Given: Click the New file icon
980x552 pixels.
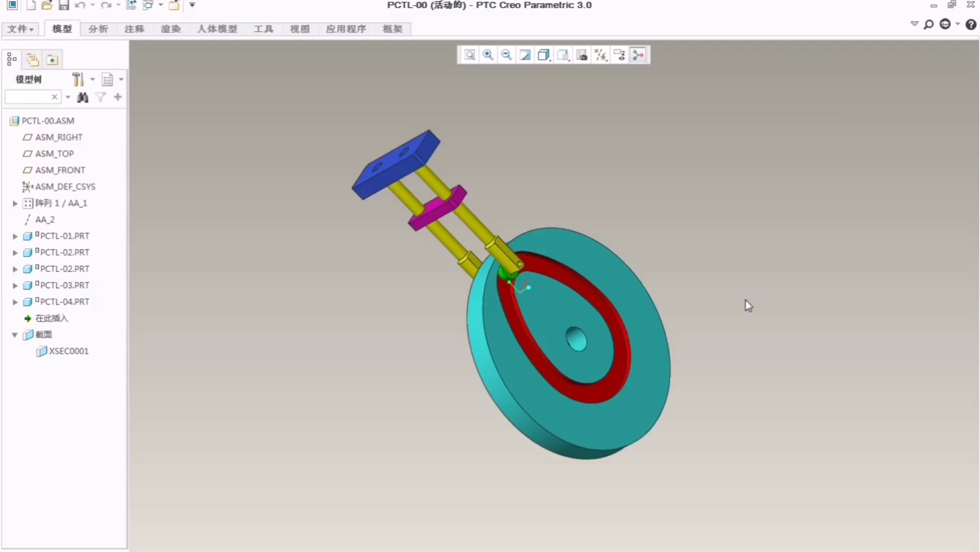Looking at the screenshot, I should point(31,5).
